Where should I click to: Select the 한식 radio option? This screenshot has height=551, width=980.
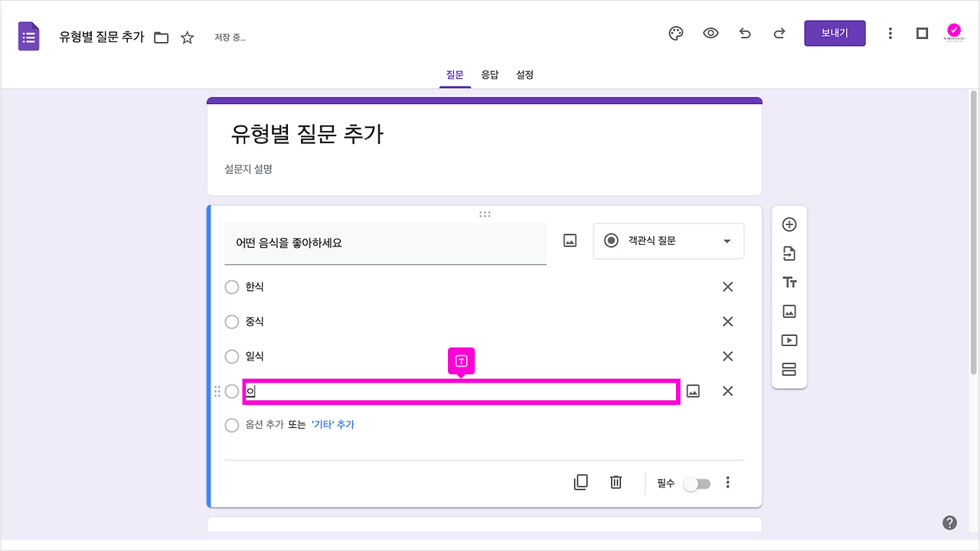pos(232,287)
